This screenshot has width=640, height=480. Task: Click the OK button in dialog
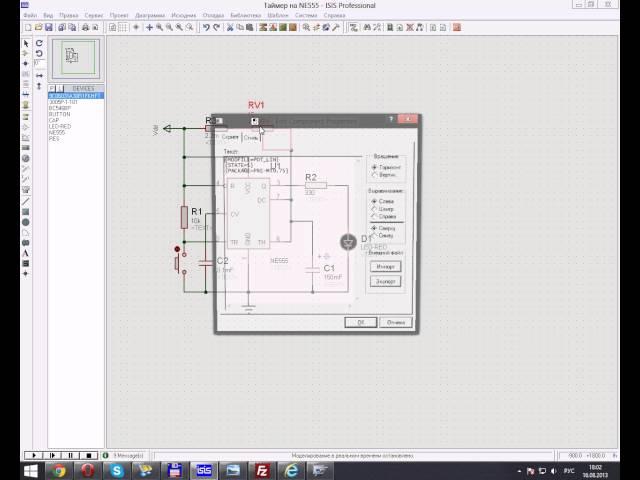point(360,322)
